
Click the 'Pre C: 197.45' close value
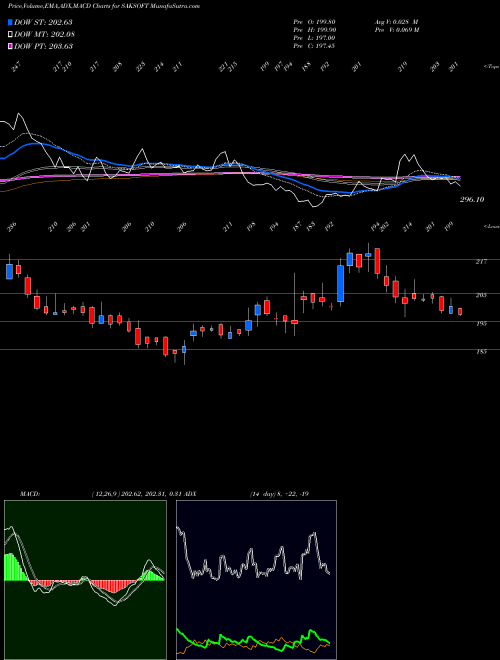(x=314, y=46)
